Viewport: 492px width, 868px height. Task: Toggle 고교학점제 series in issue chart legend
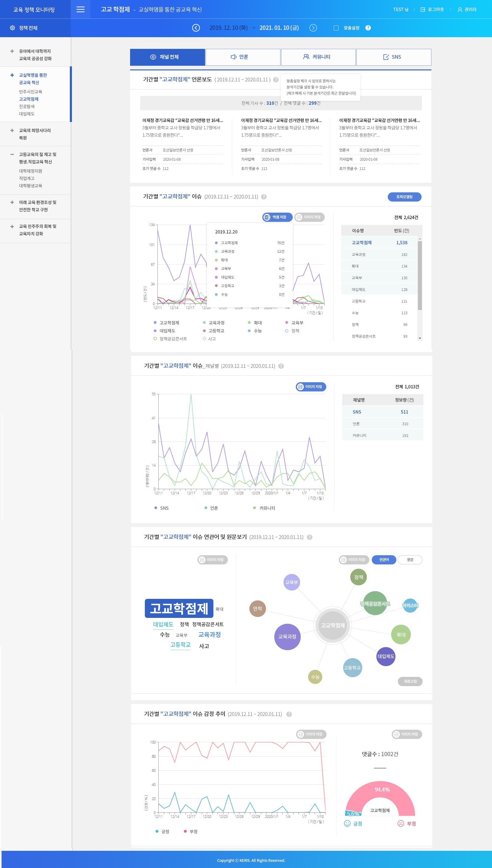point(166,323)
